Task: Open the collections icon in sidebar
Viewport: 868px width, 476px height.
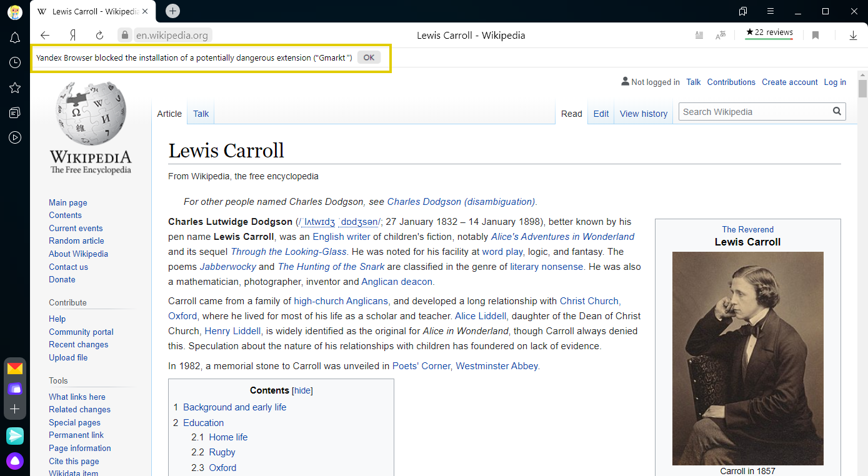Action: [x=15, y=112]
